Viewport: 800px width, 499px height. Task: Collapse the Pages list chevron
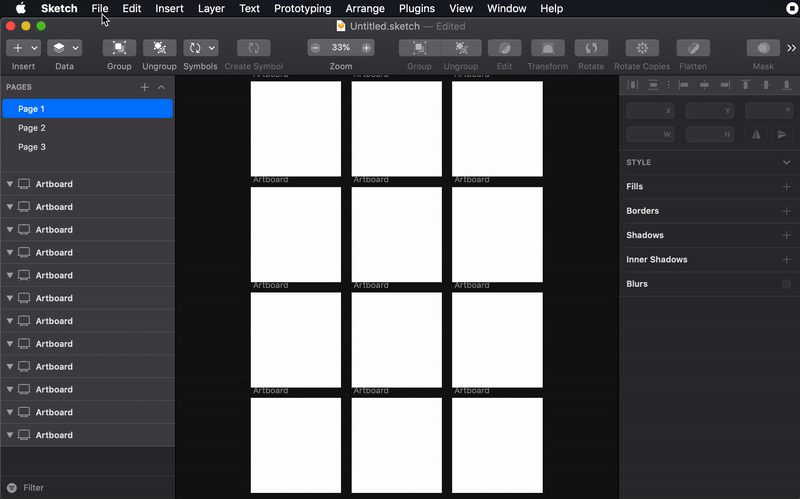161,87
